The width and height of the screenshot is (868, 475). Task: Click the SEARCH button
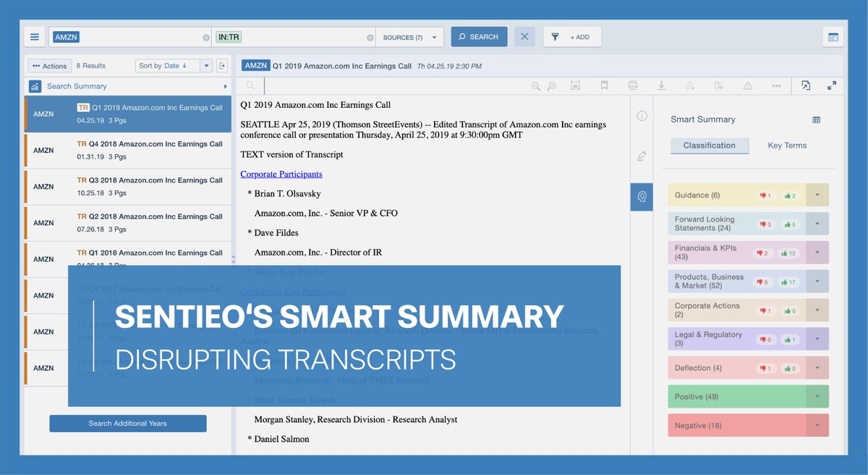pos(479,37)
